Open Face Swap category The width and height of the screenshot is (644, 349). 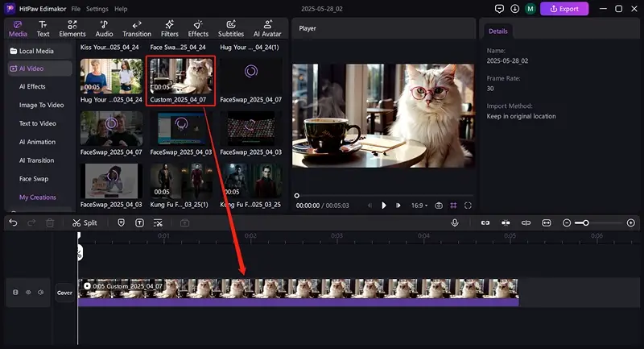coord(34,179)
